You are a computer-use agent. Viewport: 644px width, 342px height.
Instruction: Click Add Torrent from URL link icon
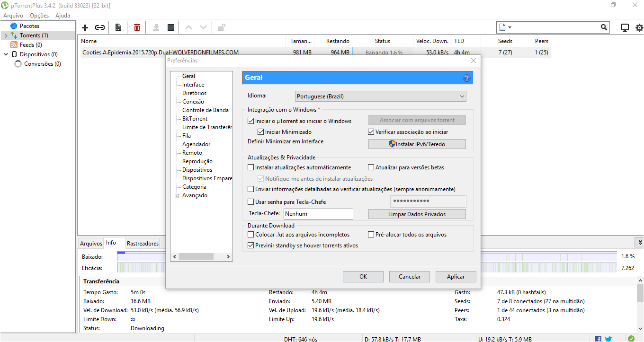tap(100, 27)
